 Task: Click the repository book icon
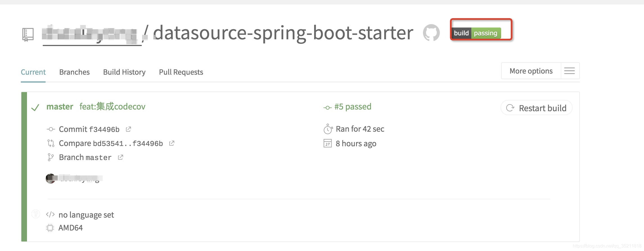click(x=28, y=35)
